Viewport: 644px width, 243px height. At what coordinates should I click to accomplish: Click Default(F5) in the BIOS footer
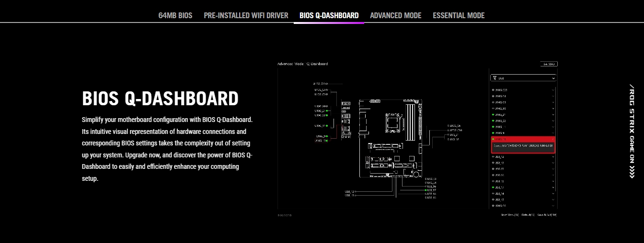[x=528, y=215]
